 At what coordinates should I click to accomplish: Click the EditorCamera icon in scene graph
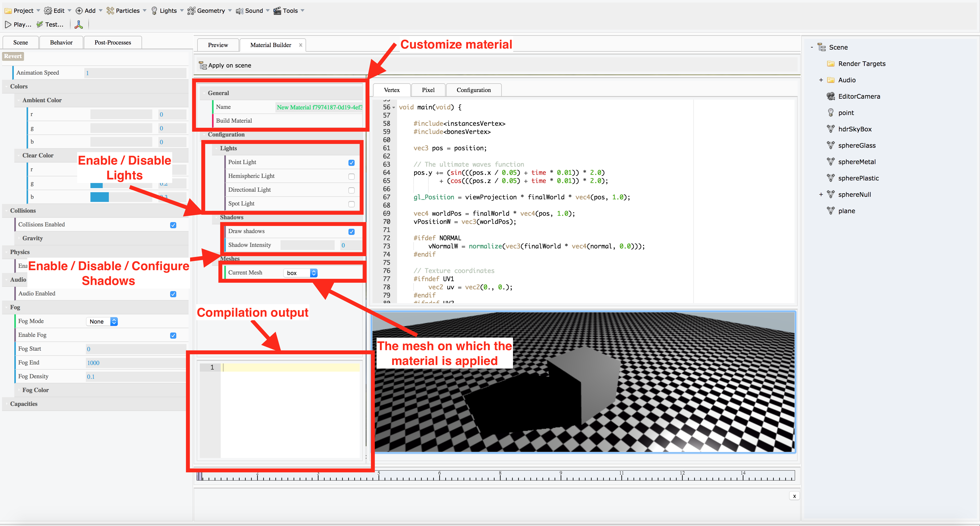[x=831, y=96]
